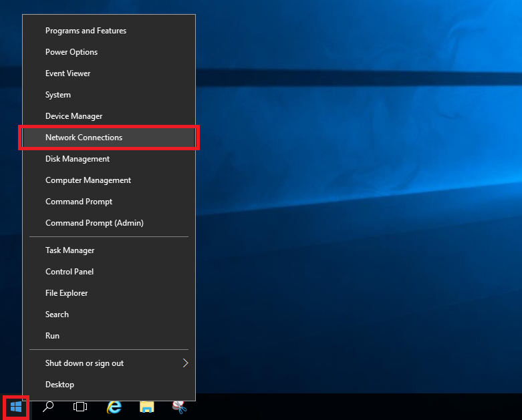Expand Shut down or sign out submenu
The image size is (522, 420).
coord(109,363)
